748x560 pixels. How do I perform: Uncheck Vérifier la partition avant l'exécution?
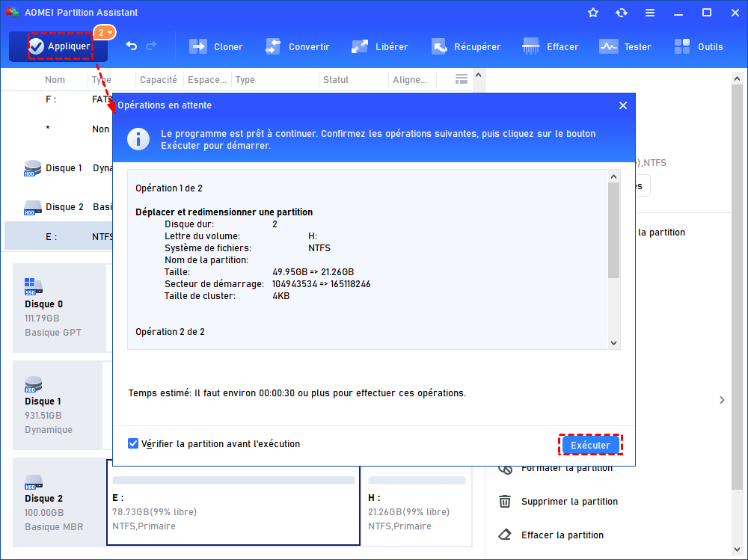pos(133,443)
